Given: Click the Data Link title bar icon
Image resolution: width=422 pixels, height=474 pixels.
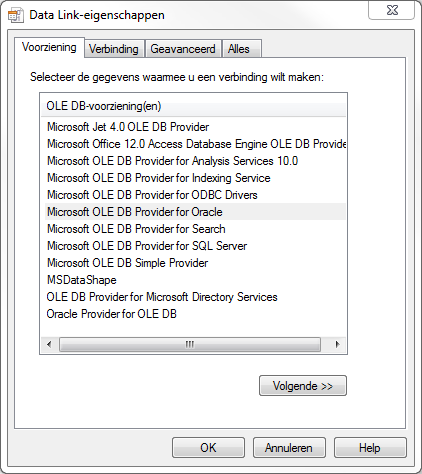Looking at the screenshot, I should (x=16, y=15).
